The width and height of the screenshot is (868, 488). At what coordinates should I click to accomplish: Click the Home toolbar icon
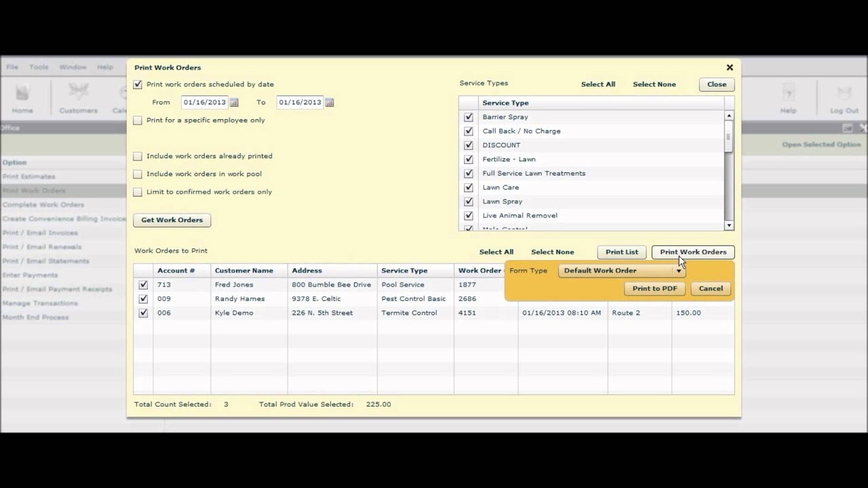[22, 98]
